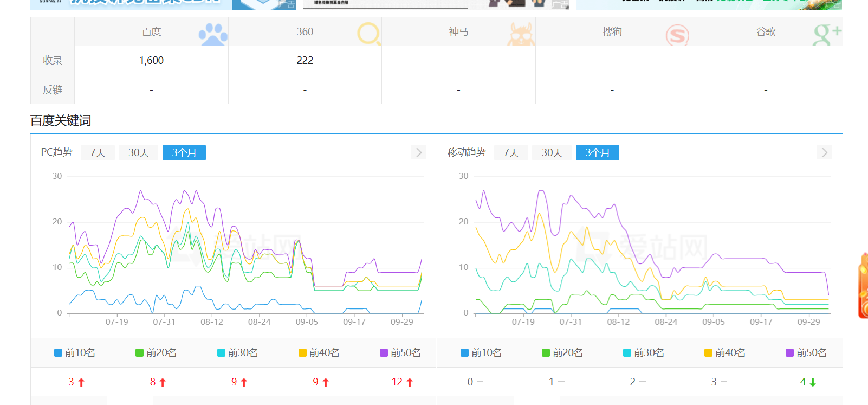Select PC trend 30天 range
The image size is (868, 405).
pyautogui.click(x=139, y=153)
